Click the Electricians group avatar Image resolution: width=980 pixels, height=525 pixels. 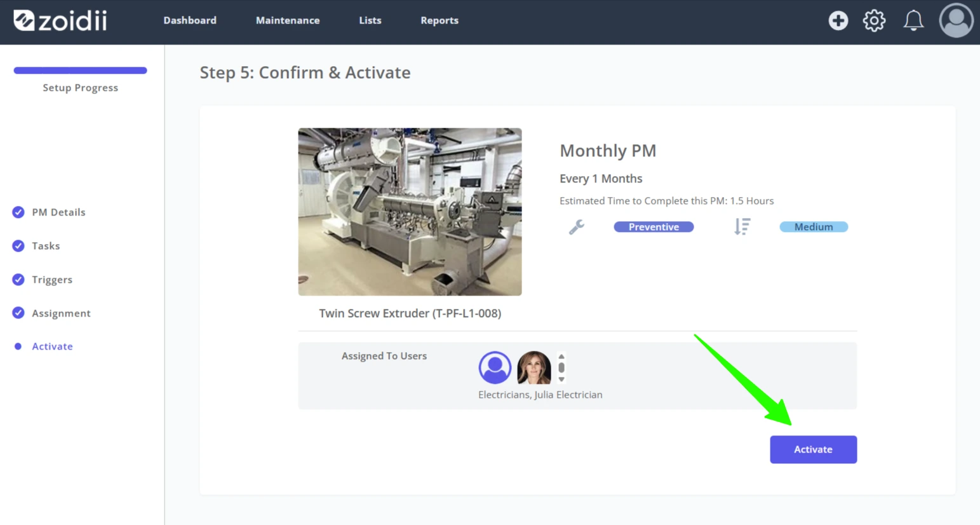pos(495,367)
